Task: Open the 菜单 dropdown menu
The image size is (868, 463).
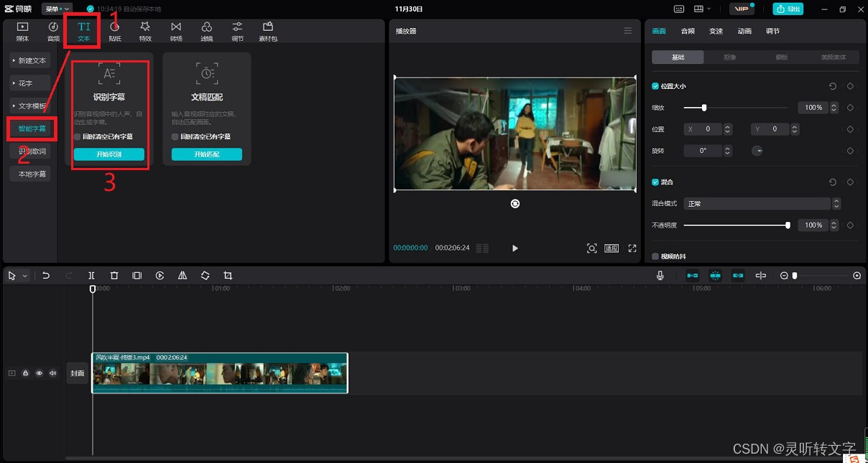Action: click(56, 9)
